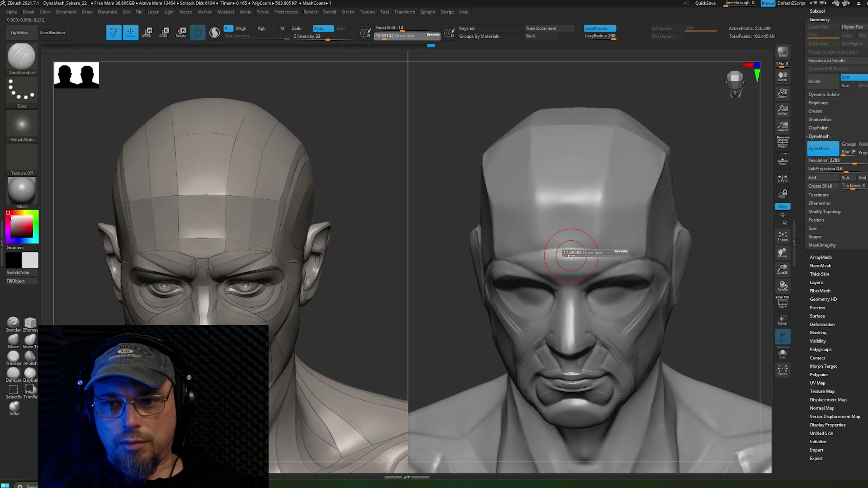Toggle the blue DynaMesh button
868x488 pixels.
(823, 149)
